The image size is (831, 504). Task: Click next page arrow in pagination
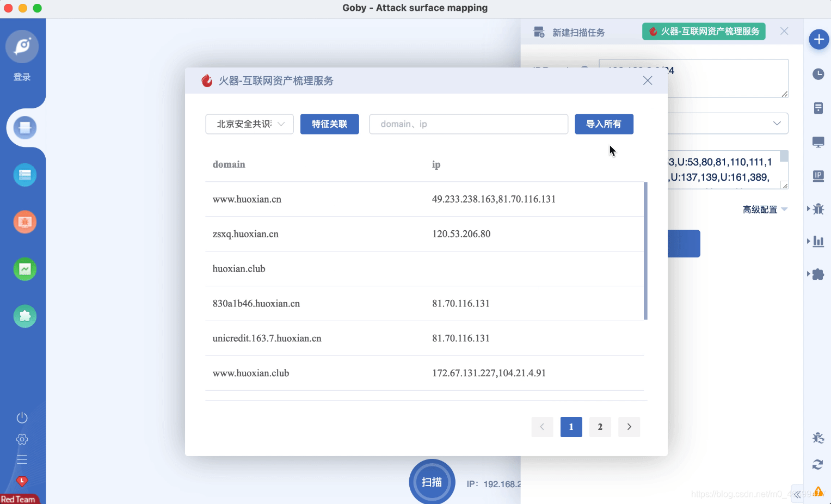click(x=629, y=427)
